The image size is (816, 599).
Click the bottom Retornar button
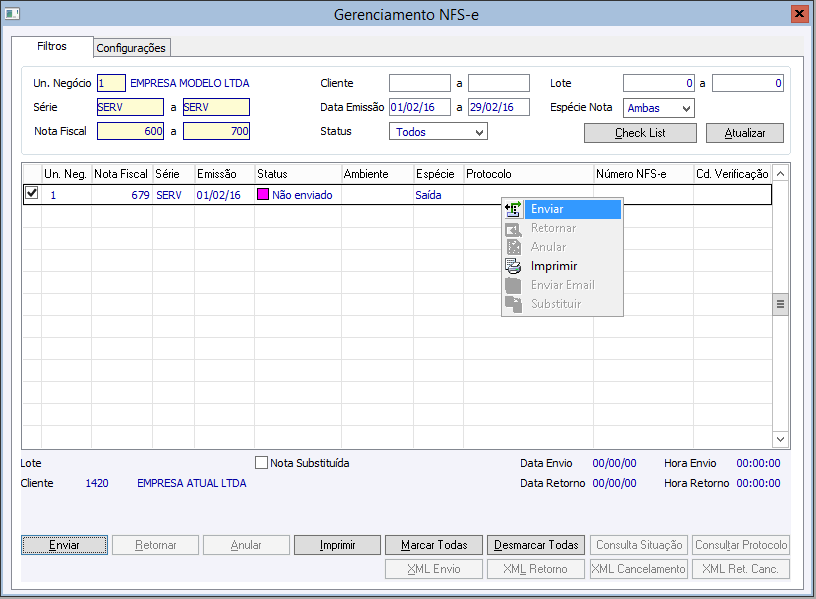tap(156, 545)
